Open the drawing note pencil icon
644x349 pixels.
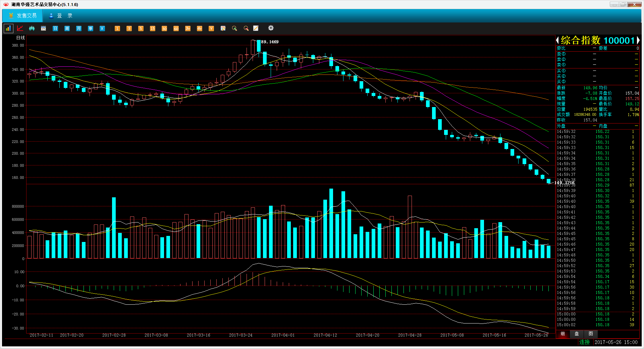pyautogui.click(x=256, y=29)
